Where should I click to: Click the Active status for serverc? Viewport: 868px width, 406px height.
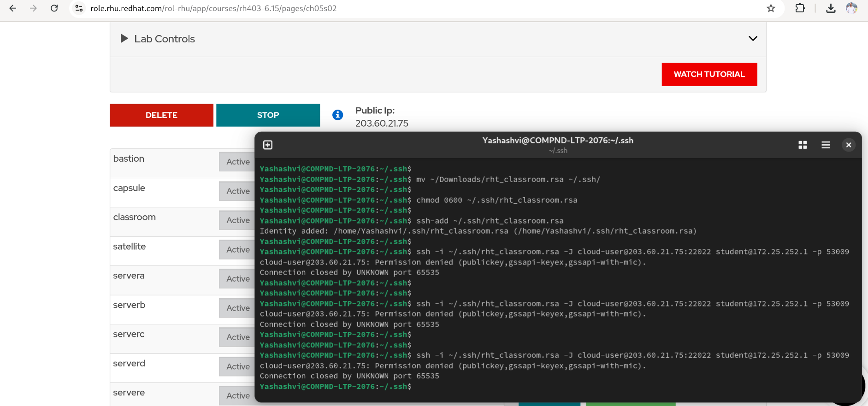(x=238, y=337)
